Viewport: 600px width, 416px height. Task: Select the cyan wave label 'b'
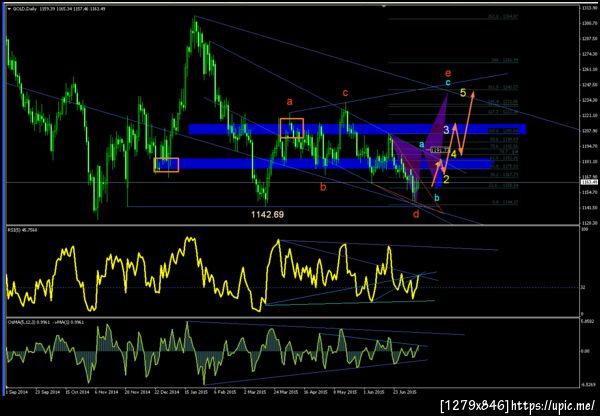click(x=437, y=198)
